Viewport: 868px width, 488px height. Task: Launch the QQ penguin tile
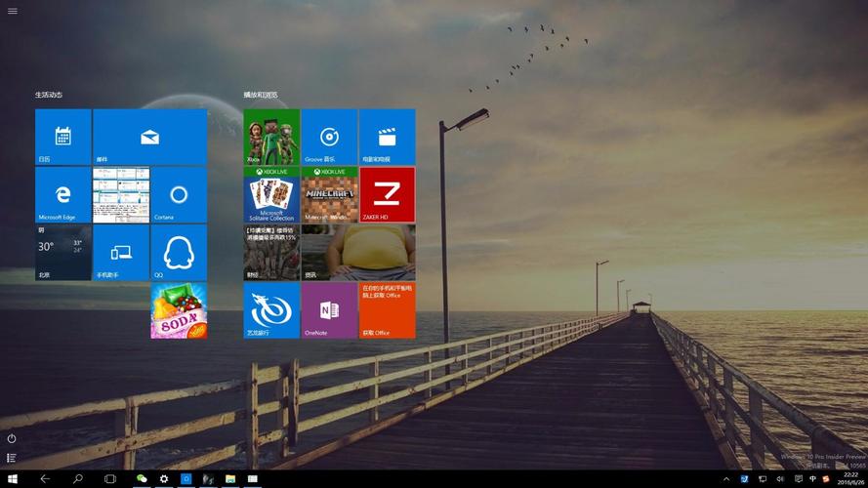[x=179, y=253]
